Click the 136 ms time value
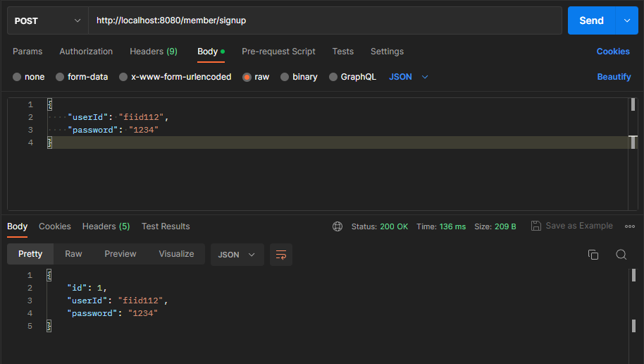 click(x=452, y=226)
